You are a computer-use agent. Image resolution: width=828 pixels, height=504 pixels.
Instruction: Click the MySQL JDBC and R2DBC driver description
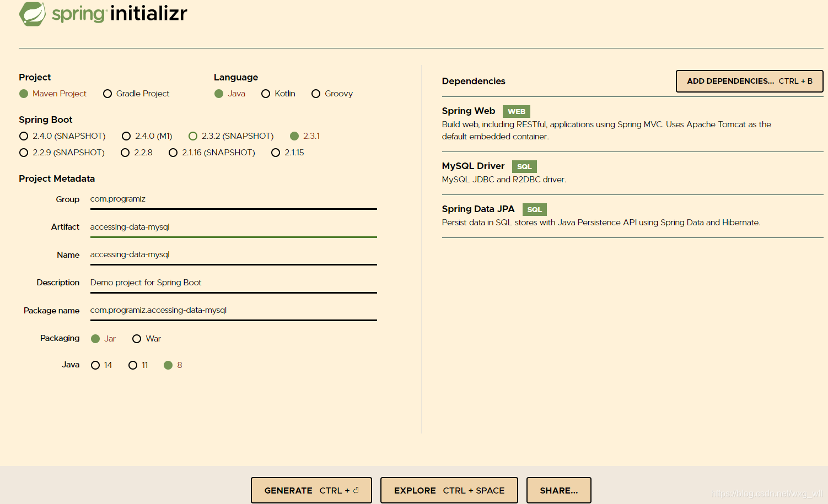(504, 180)
